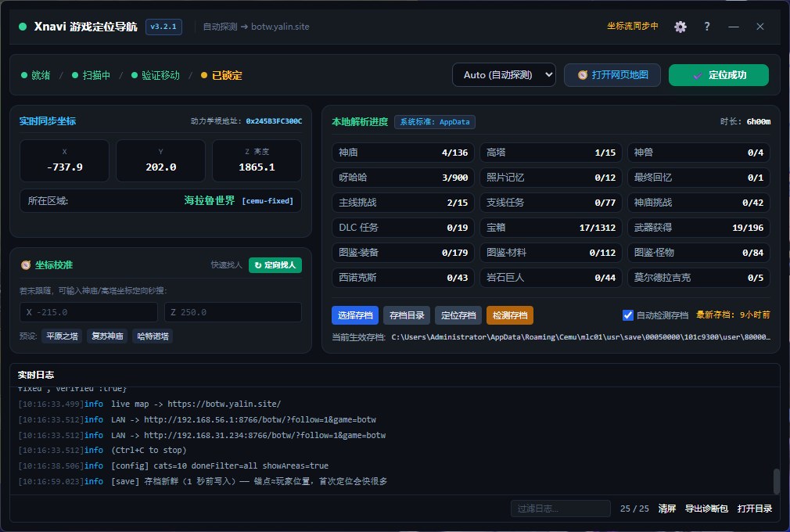Click the X coordinate value -737.9
This screenshot has width=790, height=532.
(64, 167)
